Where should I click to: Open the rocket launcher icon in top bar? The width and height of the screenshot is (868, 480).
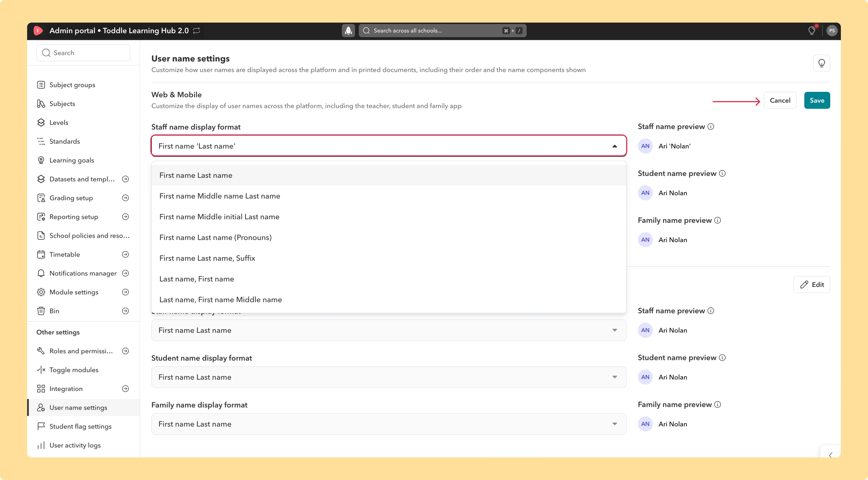(348, 31)
